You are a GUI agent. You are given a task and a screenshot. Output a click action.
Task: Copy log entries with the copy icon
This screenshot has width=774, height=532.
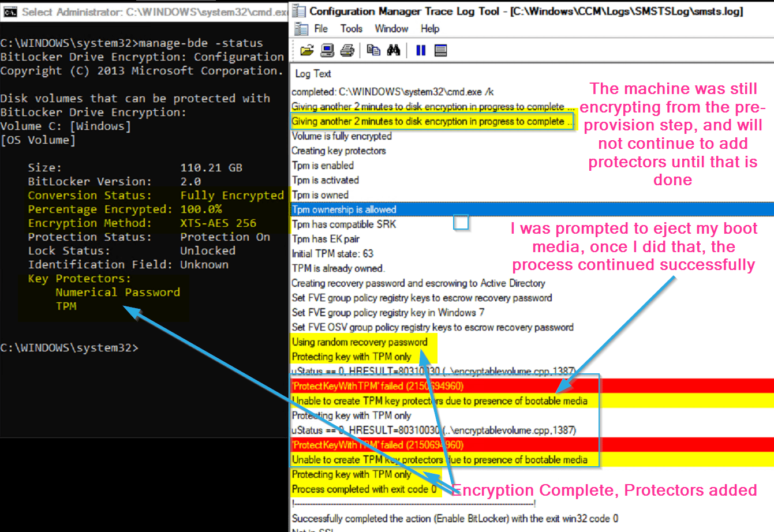tap(373, 50)
